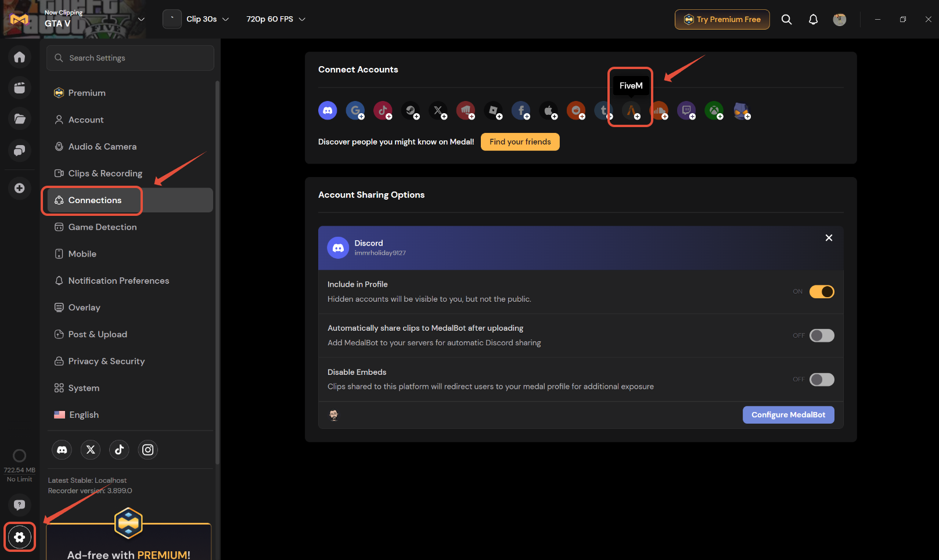Connect a Riot Games account
Viewport: 939px width, 560px height.
(x=466, y=110)
